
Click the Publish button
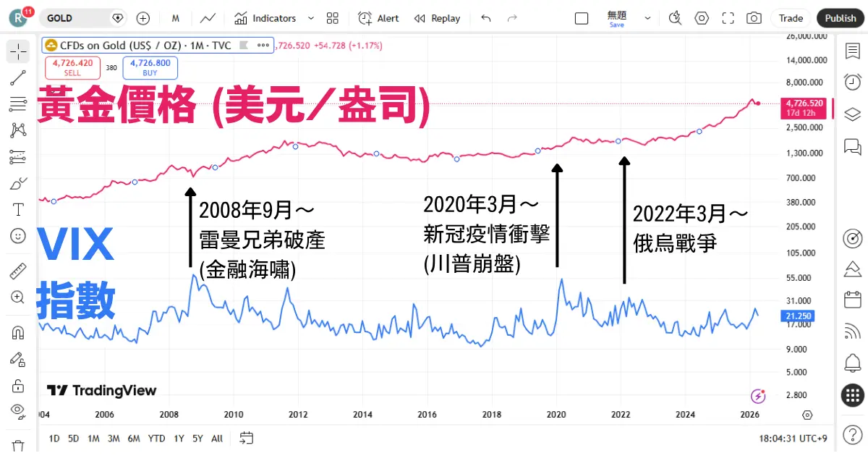coord(840,17)
